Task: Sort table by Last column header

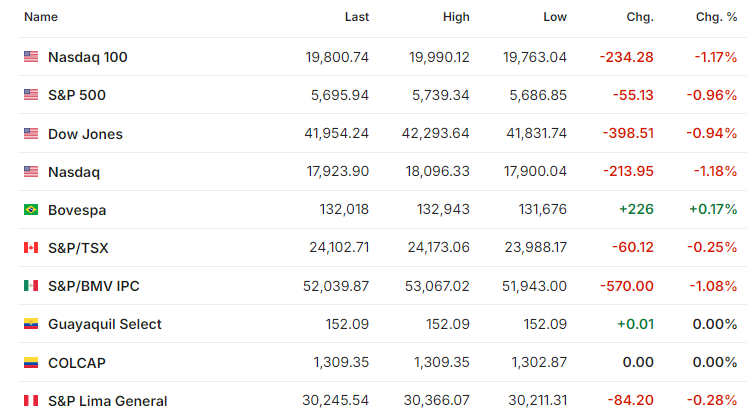Action: [x=357, y=17]
